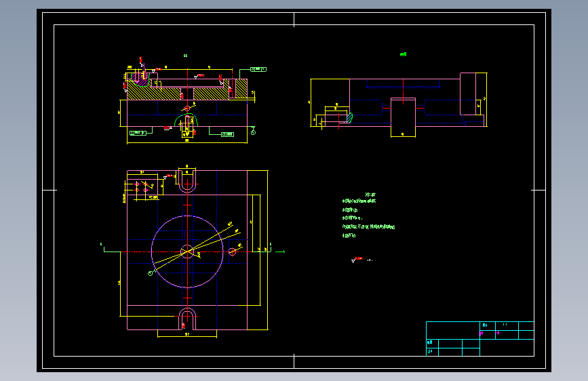Click datum circle symbol right of section view
This screenshot has height=381, width=588.
pyautogui.click(x=253, y=132)
